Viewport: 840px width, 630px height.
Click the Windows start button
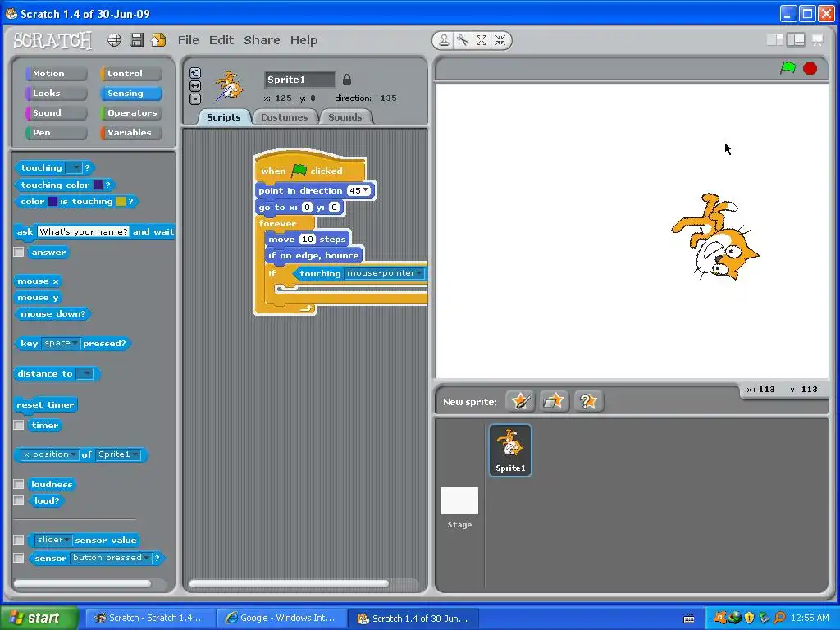pyautogui.click(x=39, y=618)
